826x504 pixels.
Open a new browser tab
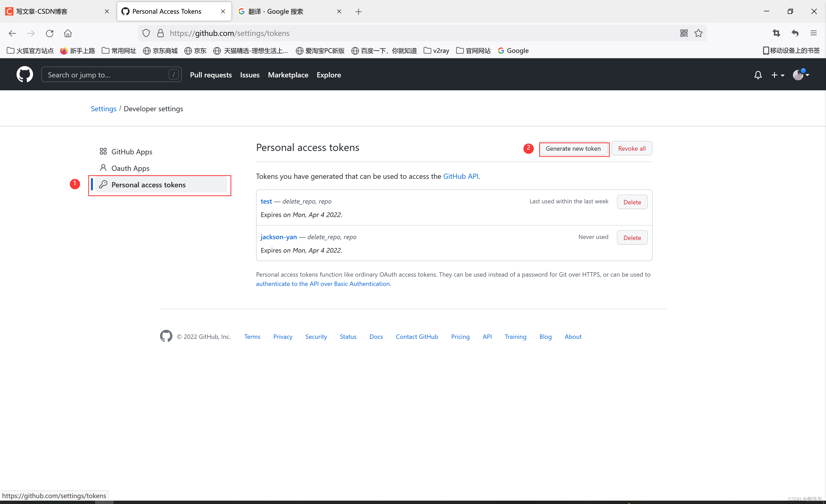click(358, 12)
